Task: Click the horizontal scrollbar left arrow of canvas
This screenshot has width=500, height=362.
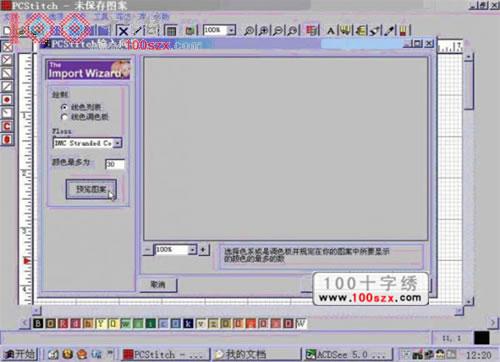Action: 37,311
